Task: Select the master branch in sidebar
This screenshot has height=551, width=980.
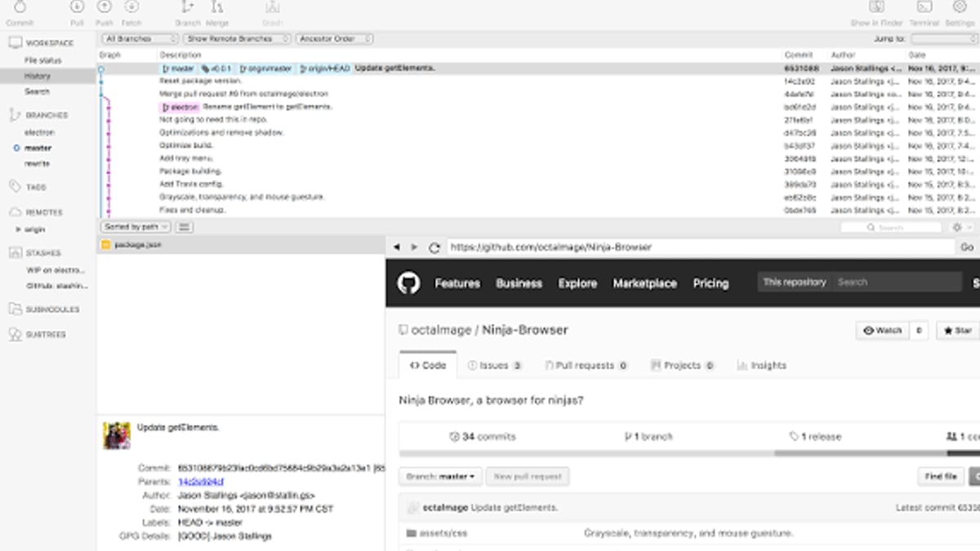Action: coord(38,148)
